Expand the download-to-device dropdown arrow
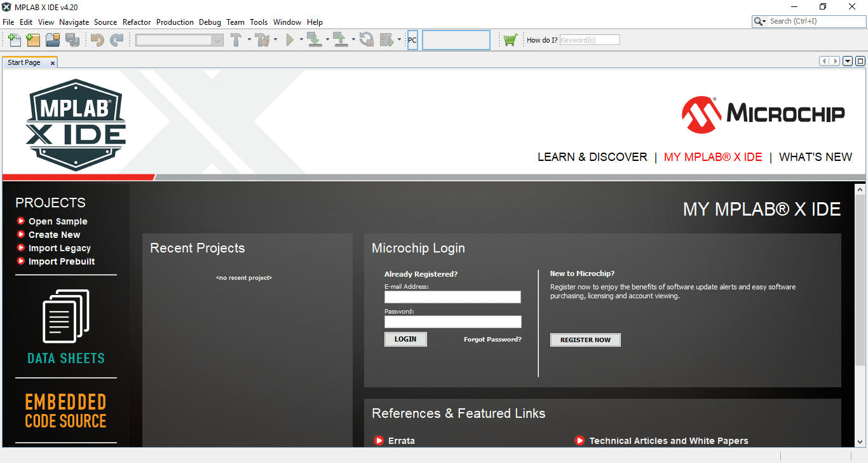 point(327,40)
